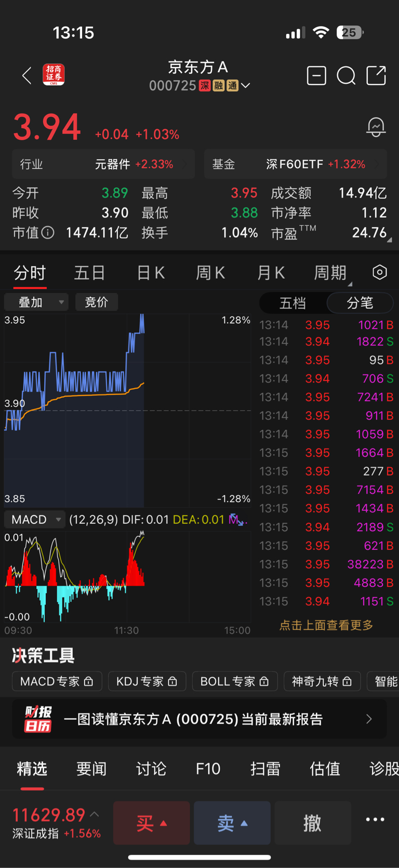Viewport: 399px width, 868px height.
Task: Select the 周K chart tab
Action: tap(210, 273)
